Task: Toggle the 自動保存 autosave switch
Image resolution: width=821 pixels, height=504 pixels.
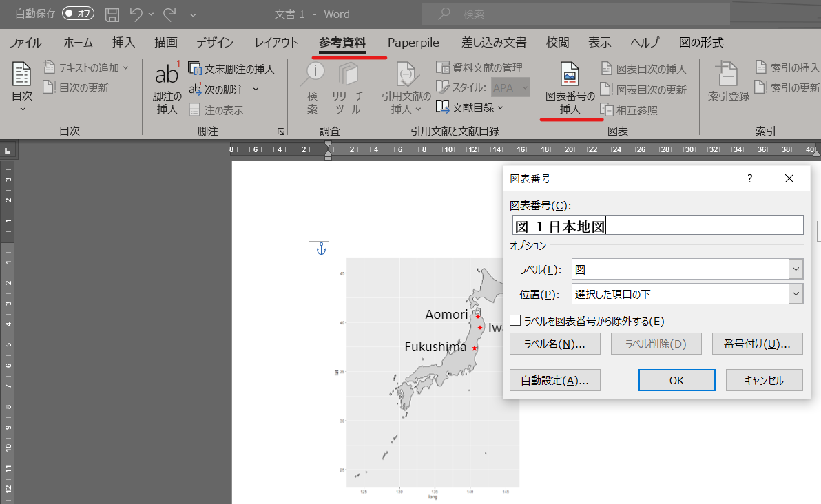Action: (x=78, y=14)
